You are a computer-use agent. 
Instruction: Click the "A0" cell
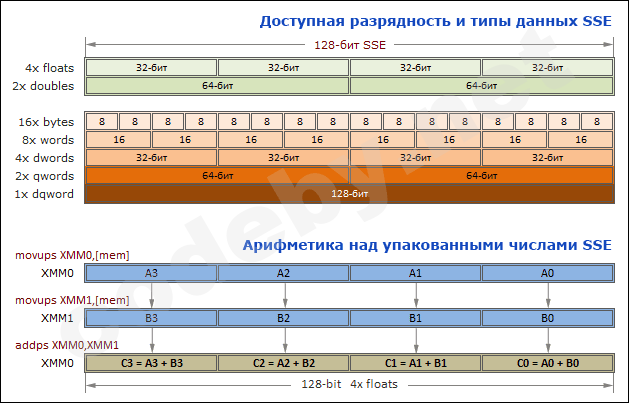pyautogui.click(x=548, y=273)
